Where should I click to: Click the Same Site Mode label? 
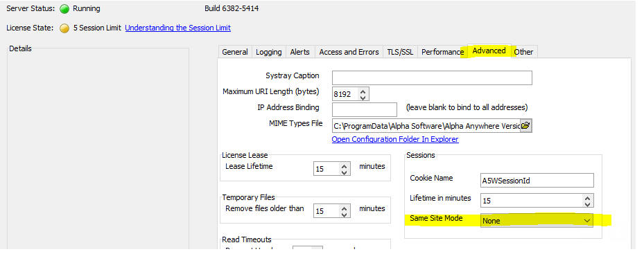436,218
